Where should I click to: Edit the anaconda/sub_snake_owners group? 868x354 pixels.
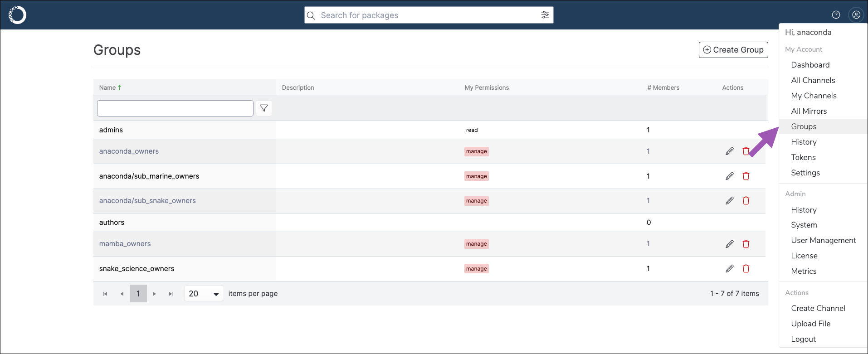coord(730,201)
